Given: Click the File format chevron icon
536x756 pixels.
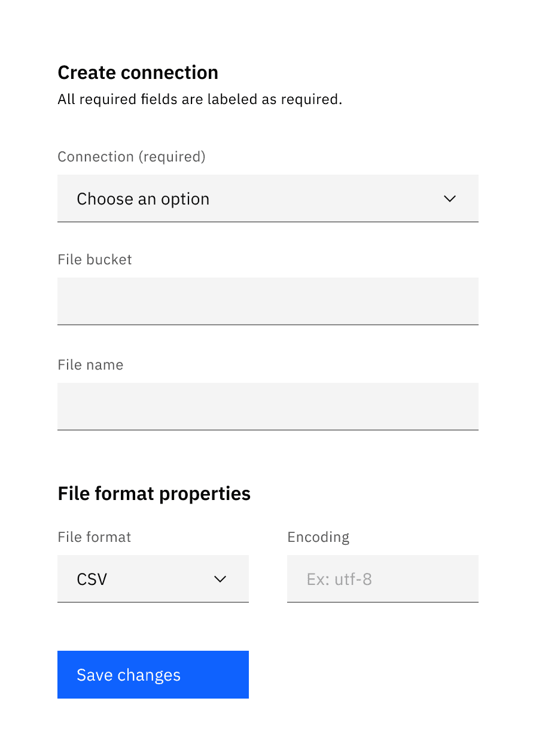Looking at the screenshot, I should coord(220,579).
